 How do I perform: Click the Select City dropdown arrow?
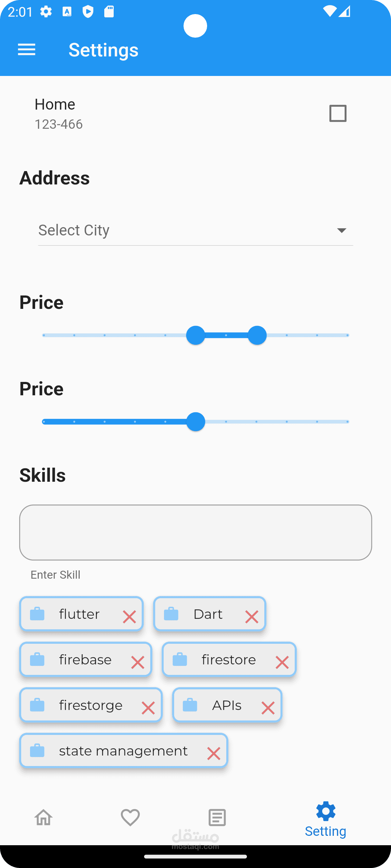[x=341, y=230]
